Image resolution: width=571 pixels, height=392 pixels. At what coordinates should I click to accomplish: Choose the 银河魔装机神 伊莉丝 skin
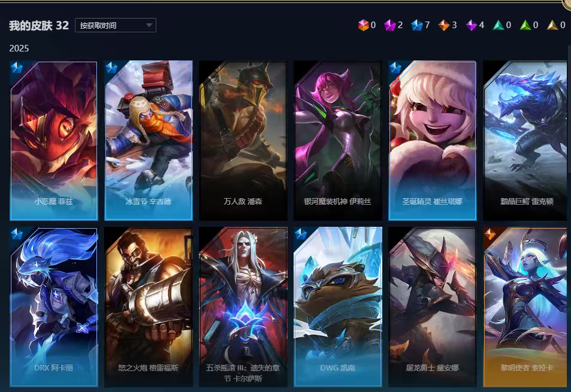click(337, 141)
